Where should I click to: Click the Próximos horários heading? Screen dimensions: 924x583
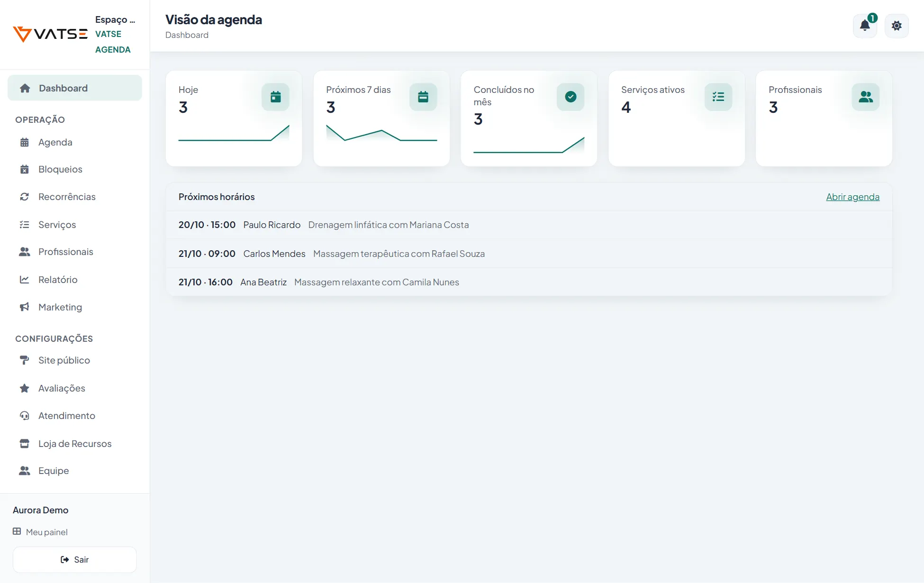coord(217,197)
